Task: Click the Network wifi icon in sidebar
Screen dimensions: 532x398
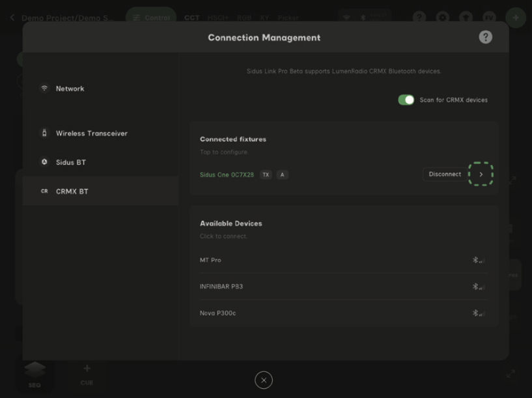Action: tap(44, 89)
